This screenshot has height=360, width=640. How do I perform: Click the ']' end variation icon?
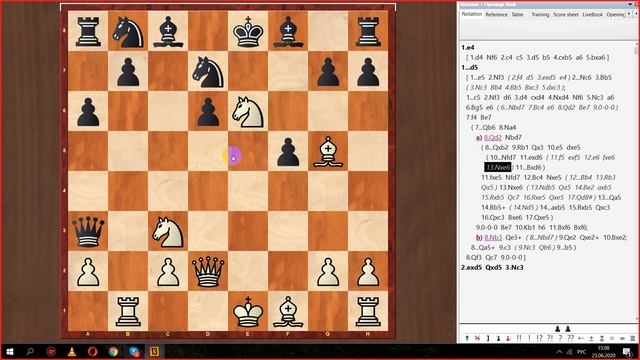click(488, 338)
